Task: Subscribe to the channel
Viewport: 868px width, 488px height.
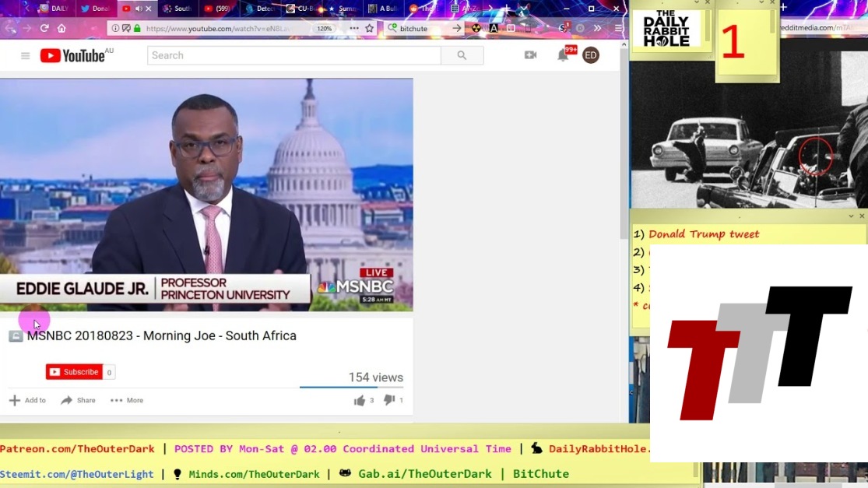Action: click(x=75, y=372)
